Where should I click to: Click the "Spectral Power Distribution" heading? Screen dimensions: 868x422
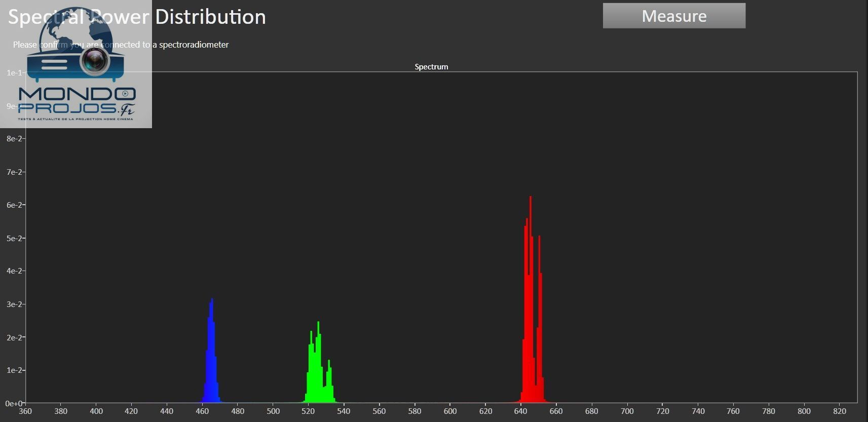(x=137, y=17)
